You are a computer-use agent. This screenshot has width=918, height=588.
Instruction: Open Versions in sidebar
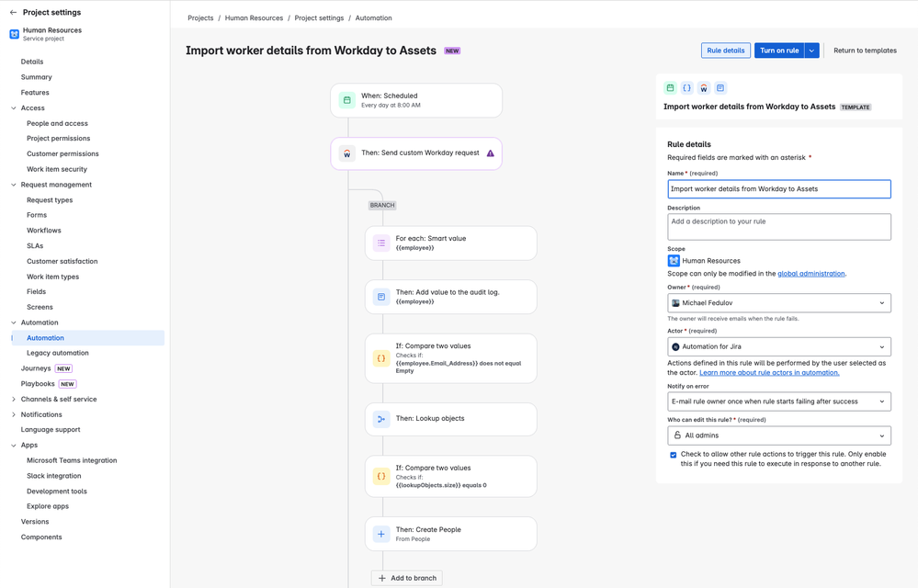coord(35,521)
